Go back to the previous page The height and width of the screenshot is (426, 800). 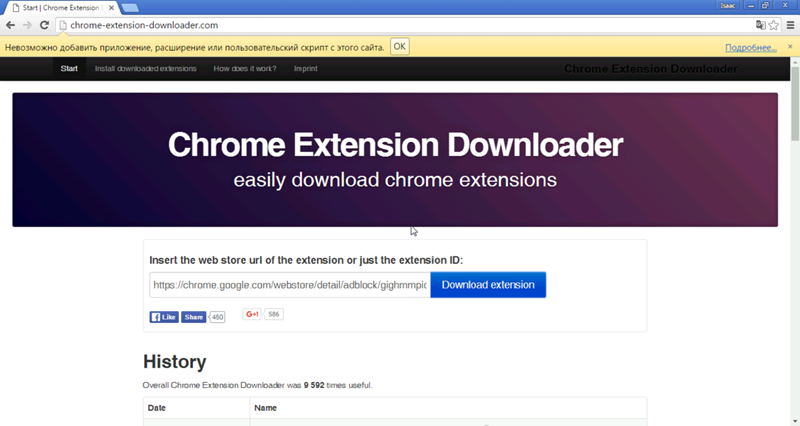click(x=10, y=25)
